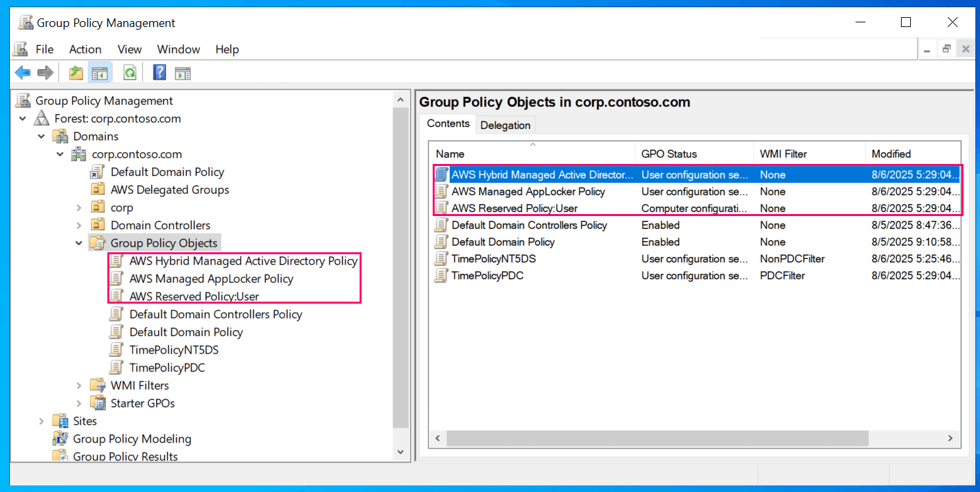The width and height of the screenshot is (980, 492).
Task: Click the Group Policy Objects folder icon
Action: [97, 243]
